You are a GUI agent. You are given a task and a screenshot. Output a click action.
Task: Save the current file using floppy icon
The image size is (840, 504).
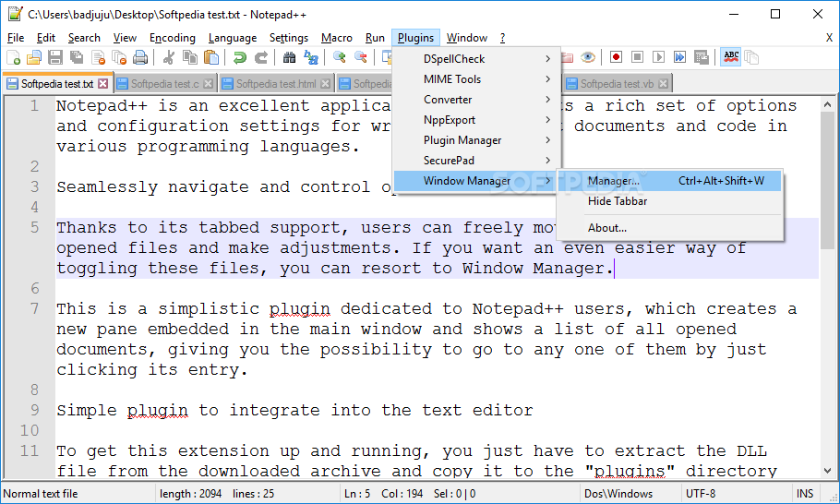(x=55, y=57)
